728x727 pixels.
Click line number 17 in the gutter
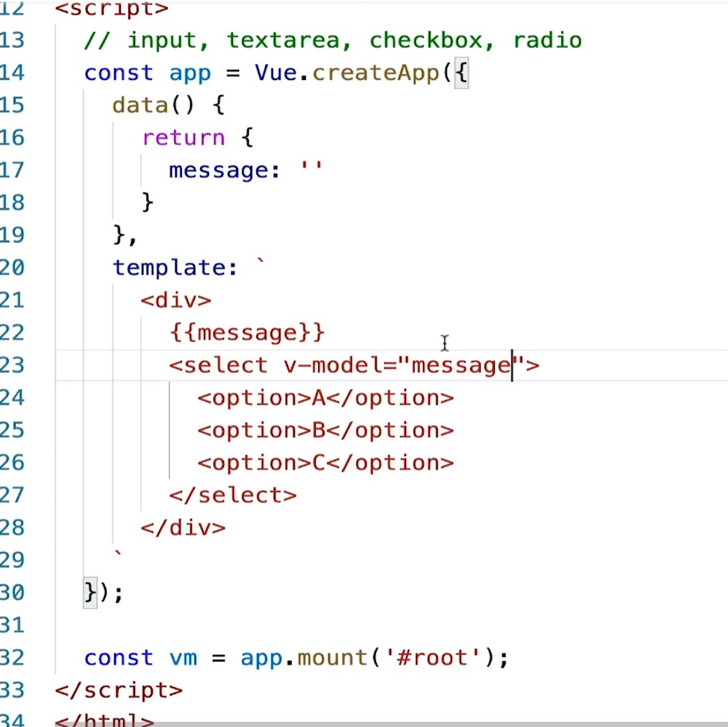[12, 170]
